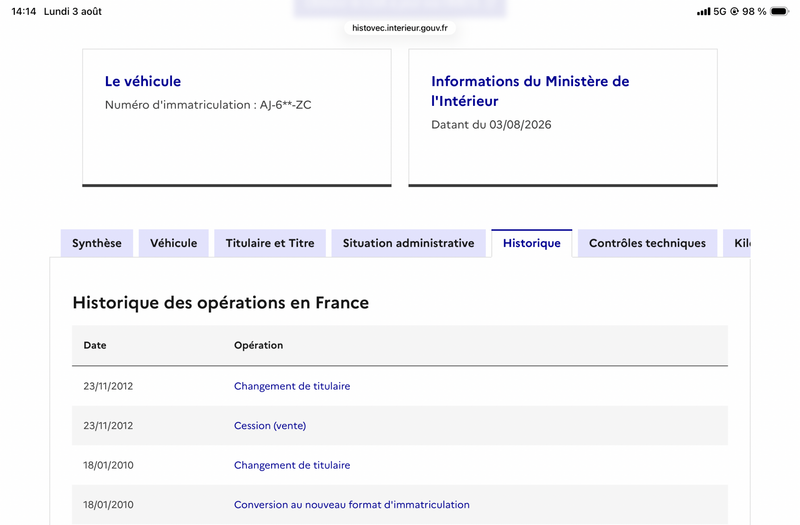Image resolution: width=800 pixels, height=525 pixels.
Task: Click the Informations du Ministère de l'Intérieur heading
Action: tap(530, 91)
